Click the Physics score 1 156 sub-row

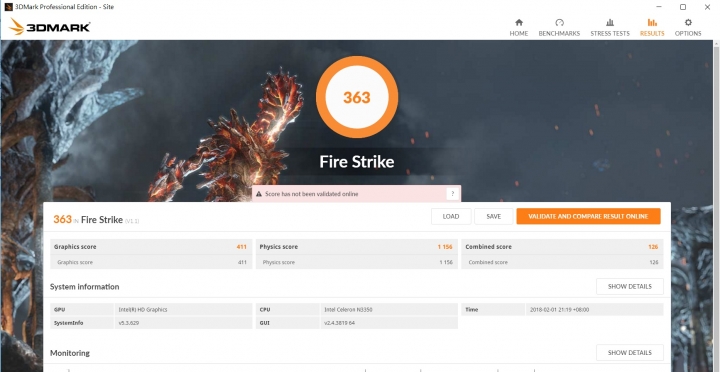click(x=357, y=262)
